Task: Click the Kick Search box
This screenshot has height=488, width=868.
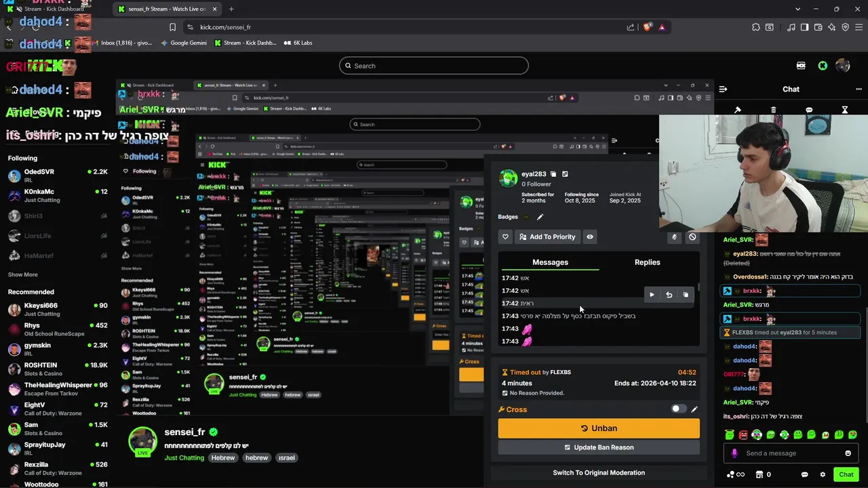Action: (434, 66)
